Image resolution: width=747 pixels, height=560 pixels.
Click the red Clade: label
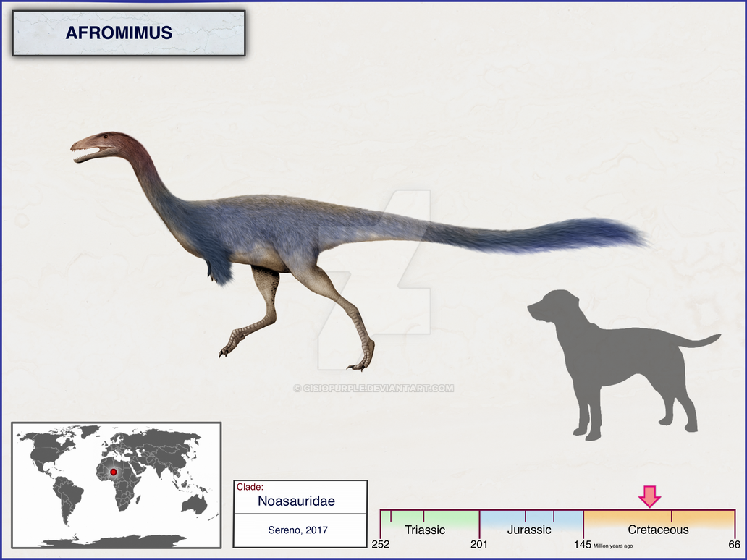250,487
